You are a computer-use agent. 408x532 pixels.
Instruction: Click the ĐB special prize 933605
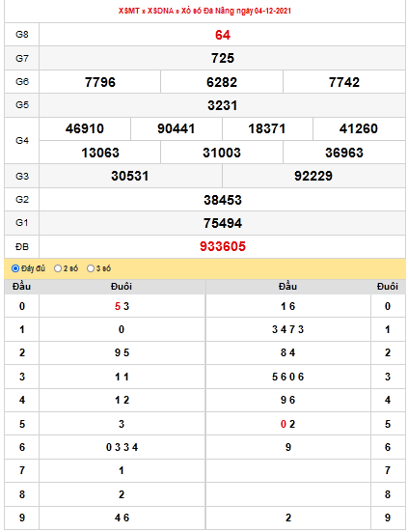223,246
